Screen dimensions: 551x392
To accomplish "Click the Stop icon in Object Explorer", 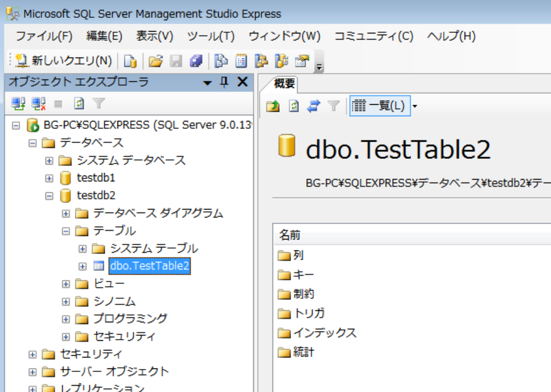I will click(58, 104).
